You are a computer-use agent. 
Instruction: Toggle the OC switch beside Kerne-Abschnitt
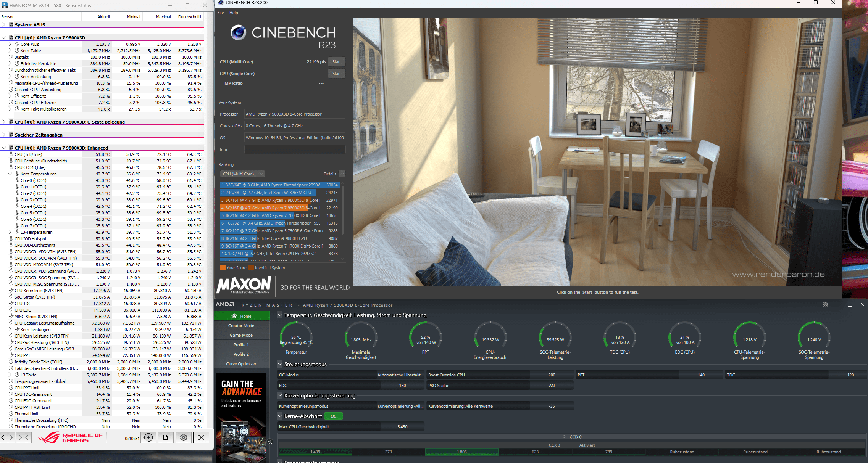click(x=334, y=416)
